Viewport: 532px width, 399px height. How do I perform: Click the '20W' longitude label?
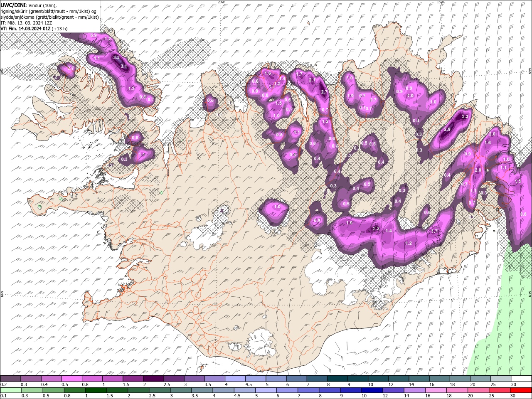pyautogui.click(x=221, y=2)
